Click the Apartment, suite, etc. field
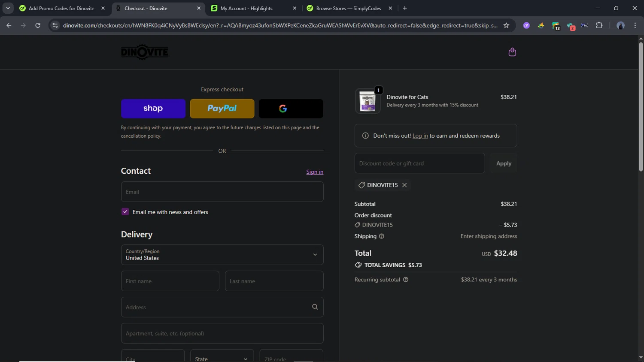The width and height of the screenshot is (644, 362). 222,333
